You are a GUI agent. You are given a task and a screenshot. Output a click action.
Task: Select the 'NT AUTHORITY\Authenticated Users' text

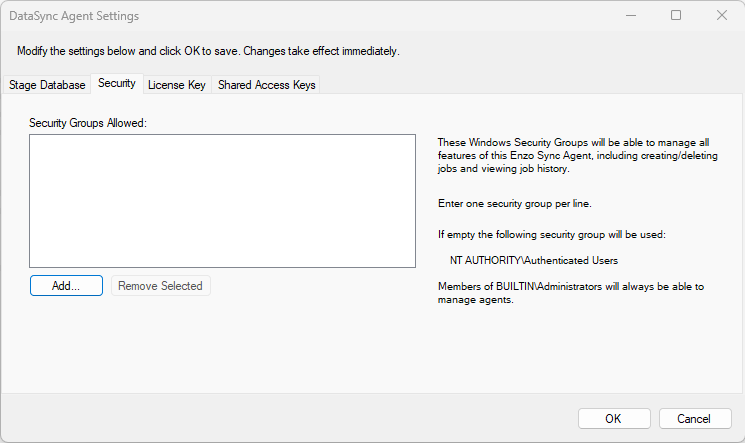[534, 260]
